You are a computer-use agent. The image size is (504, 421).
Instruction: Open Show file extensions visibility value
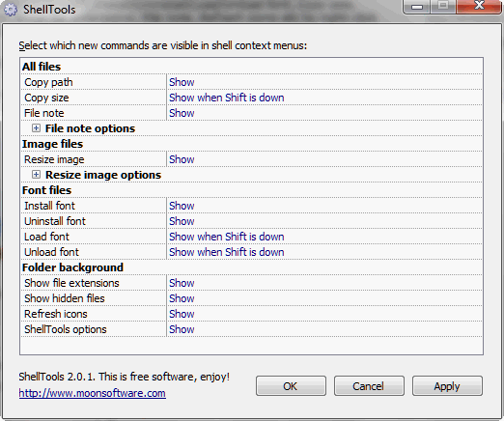(x=324, y=283)
